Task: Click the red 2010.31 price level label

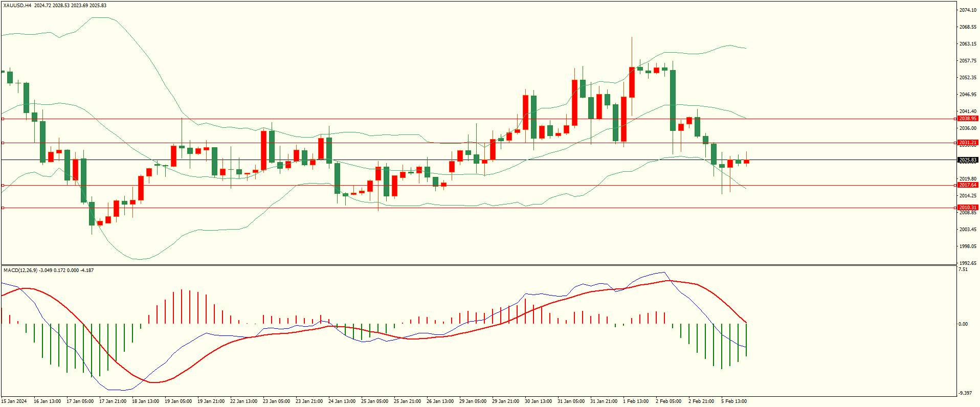Action: tap(968, 208)
